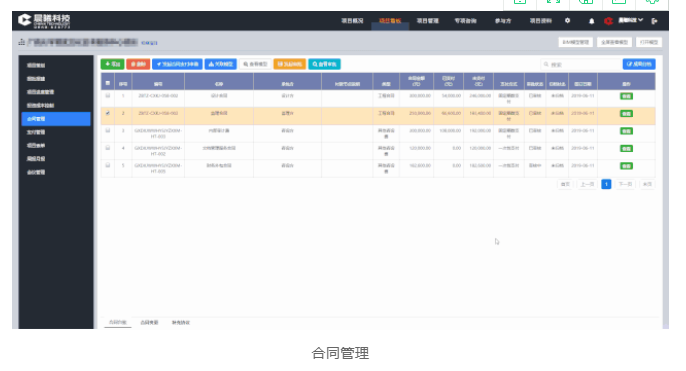Expand the user account dropdown in top bar

[630, 20]
